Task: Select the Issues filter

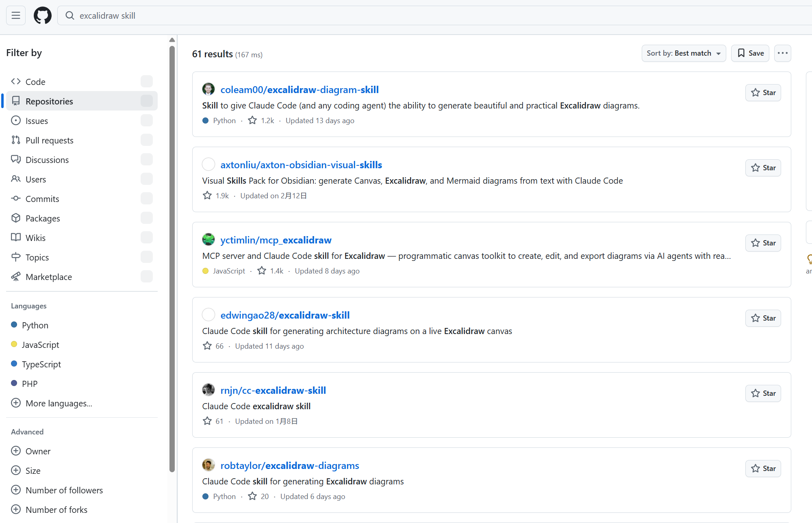Action: tap(37, 121)
